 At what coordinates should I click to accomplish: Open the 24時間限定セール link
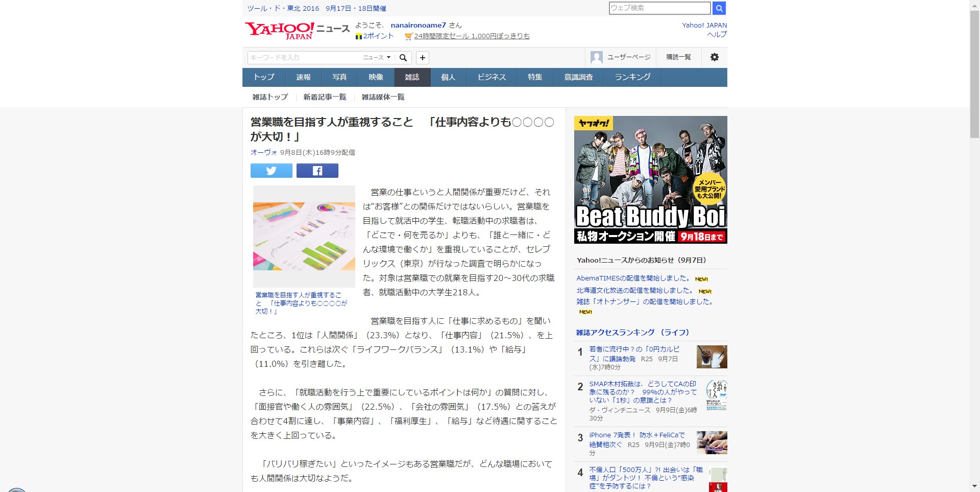[472, 36]
